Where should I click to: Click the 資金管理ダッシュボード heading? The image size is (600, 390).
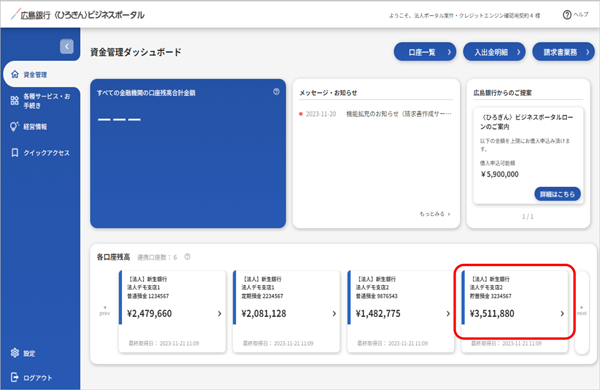tap(136, 52)
